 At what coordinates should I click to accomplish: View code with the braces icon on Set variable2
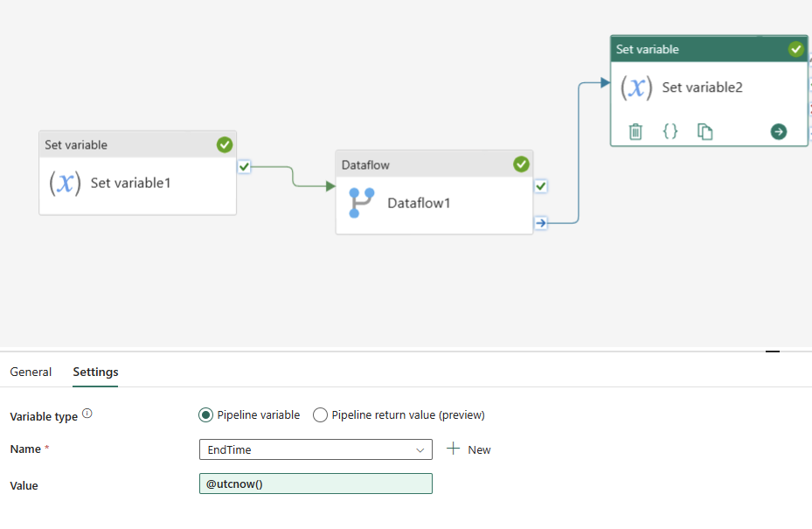tap(670, 131)
